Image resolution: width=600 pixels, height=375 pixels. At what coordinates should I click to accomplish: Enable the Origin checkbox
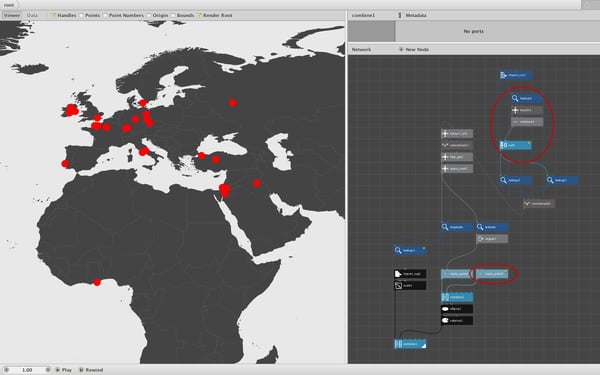point(149,15)
